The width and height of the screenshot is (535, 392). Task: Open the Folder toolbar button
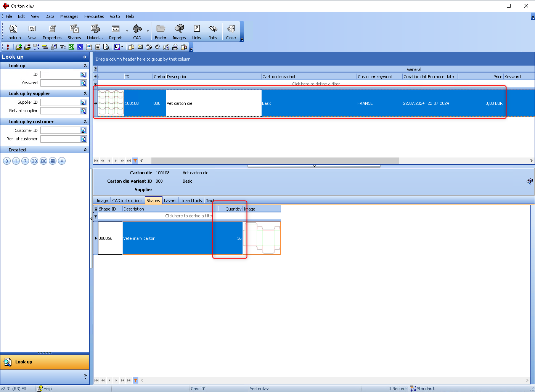pos(161,32)
